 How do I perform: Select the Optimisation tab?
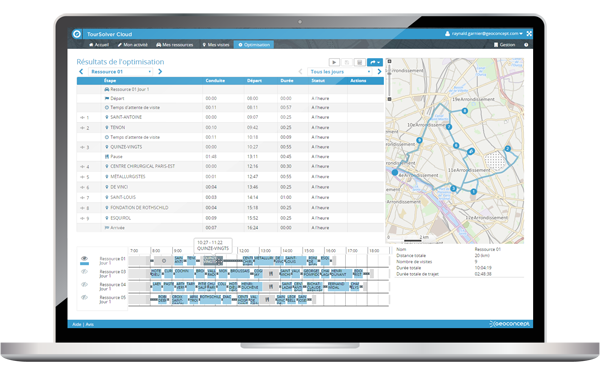pyautogui.click(x=254, y=45)
